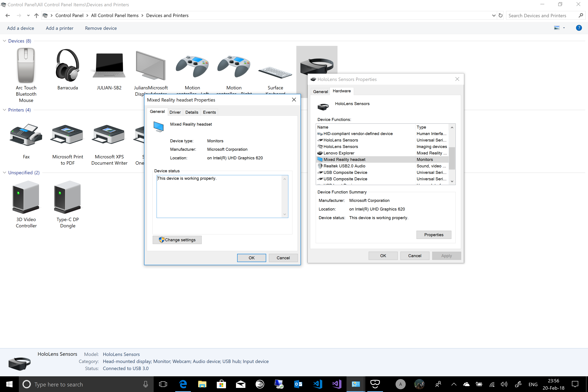588x392 pixels.
Task: Open the view options dropdown arrow
Action: click(x=564, y=28)
